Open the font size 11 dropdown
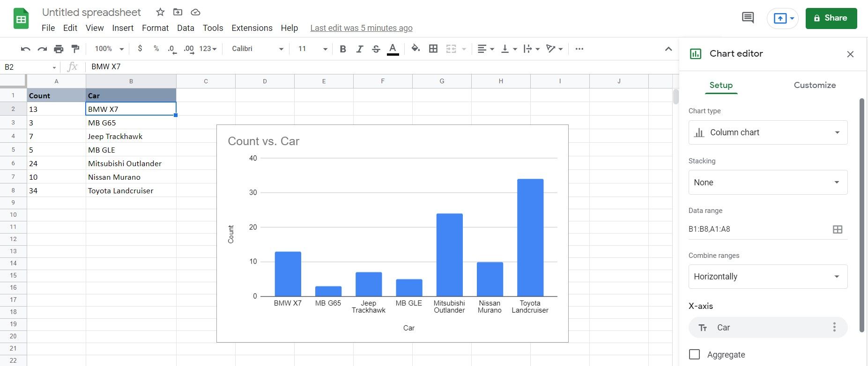The image size is (868, 366). point(312,49)
